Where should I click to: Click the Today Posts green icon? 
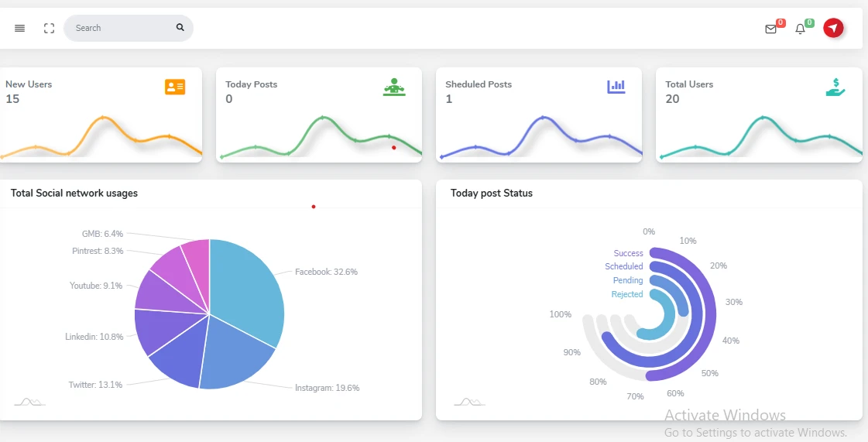(x=394, y=87)
